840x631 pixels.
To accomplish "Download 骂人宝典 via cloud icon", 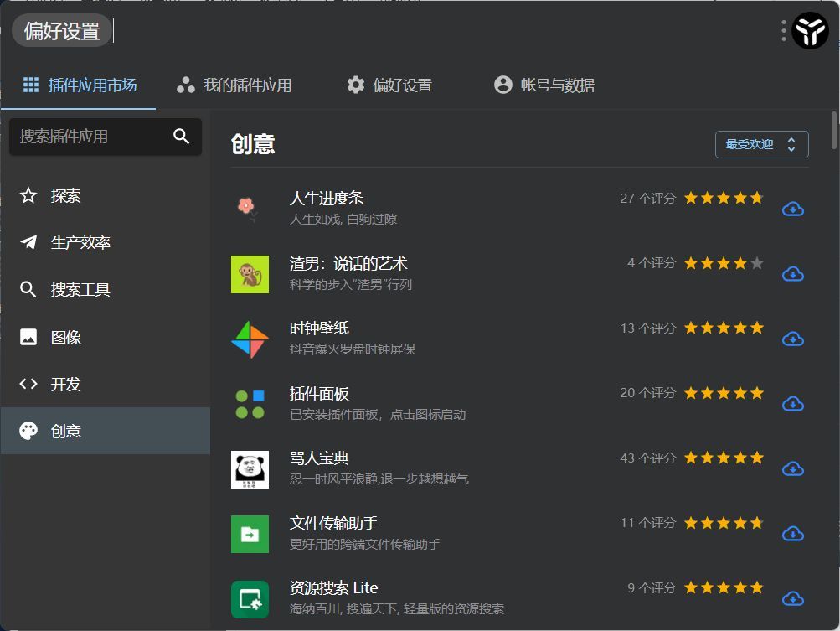I will pos(793,469).
